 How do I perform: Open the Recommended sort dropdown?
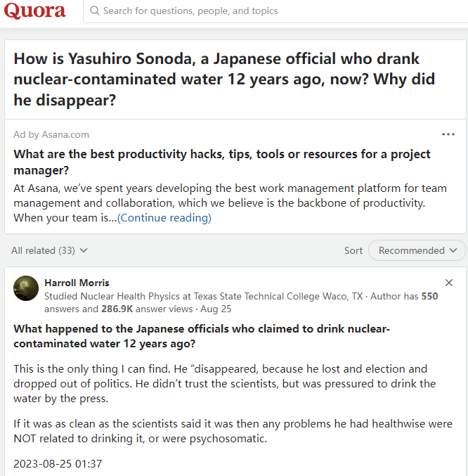click(417, 250)
